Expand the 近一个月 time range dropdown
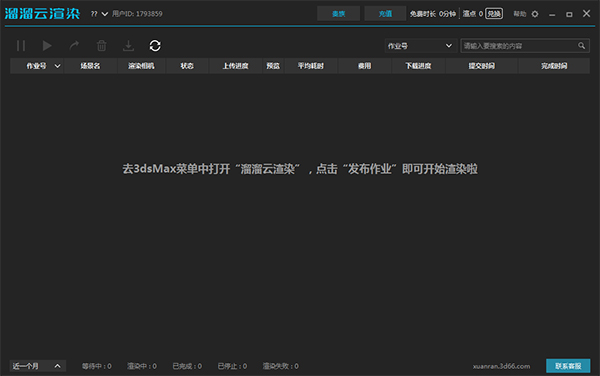Screen dimensions: 600x376 (x=38, y=366)
